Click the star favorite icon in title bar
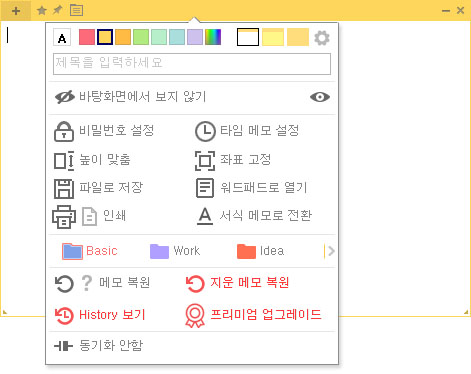 pos(42,10)
